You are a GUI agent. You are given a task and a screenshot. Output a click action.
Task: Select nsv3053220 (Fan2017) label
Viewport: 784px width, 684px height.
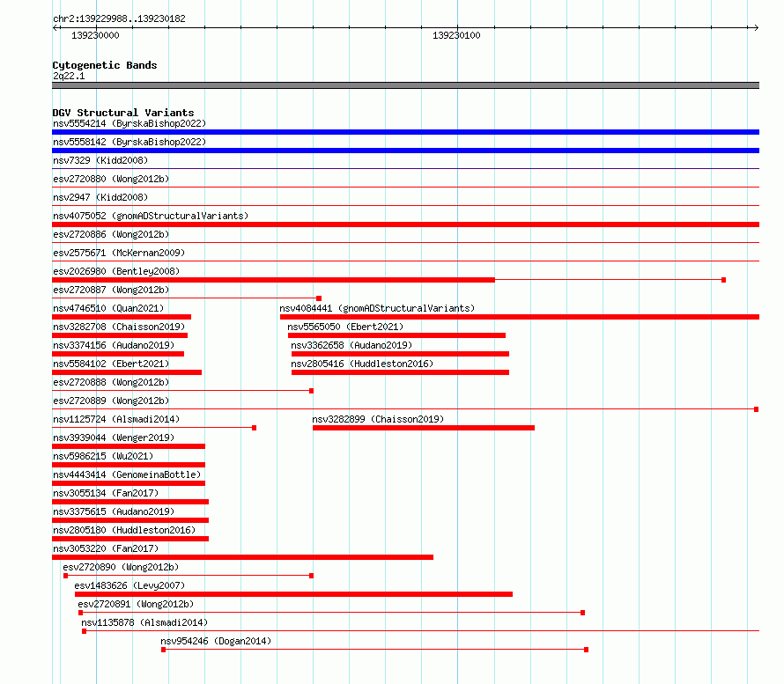106,548
